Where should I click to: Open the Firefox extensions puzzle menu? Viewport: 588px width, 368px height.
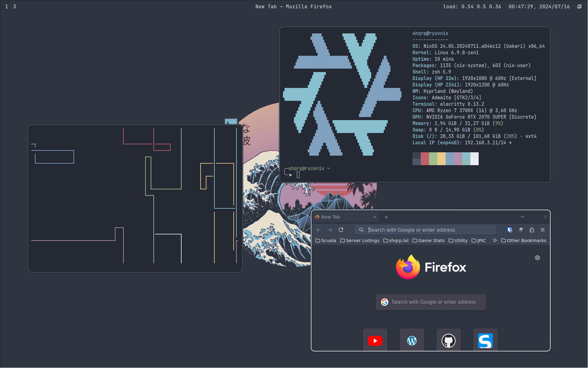[532, 230]
